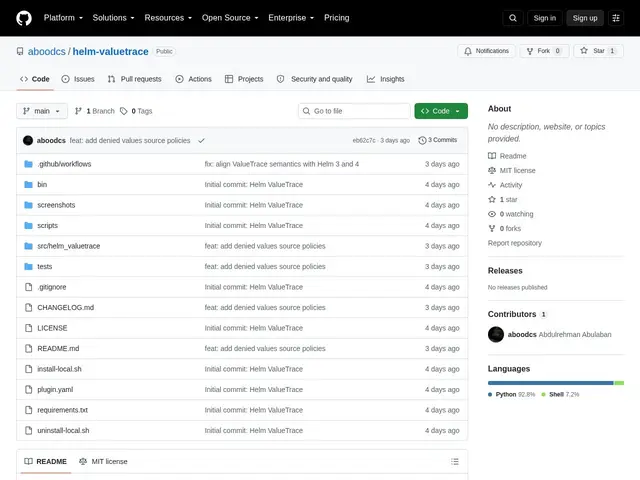Screen dimensions: 640x480
Task: Expand the Open Source menu
Action: pos(230,18)
